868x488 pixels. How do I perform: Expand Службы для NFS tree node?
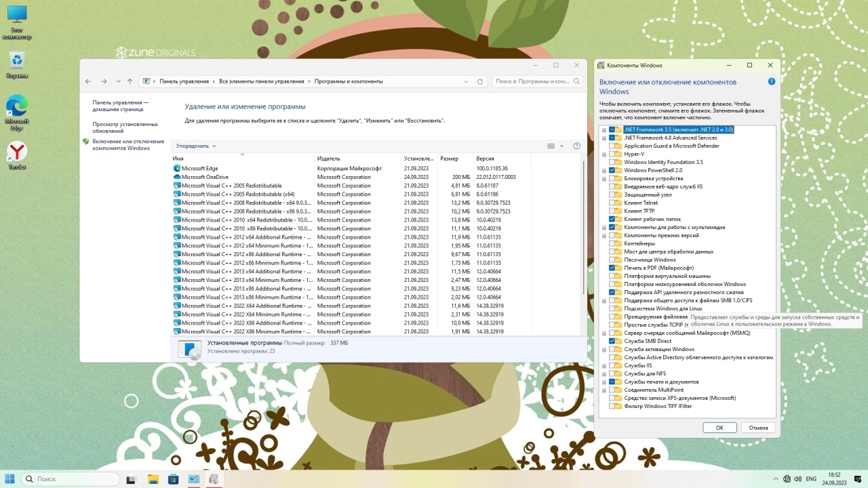coord(604,373)
